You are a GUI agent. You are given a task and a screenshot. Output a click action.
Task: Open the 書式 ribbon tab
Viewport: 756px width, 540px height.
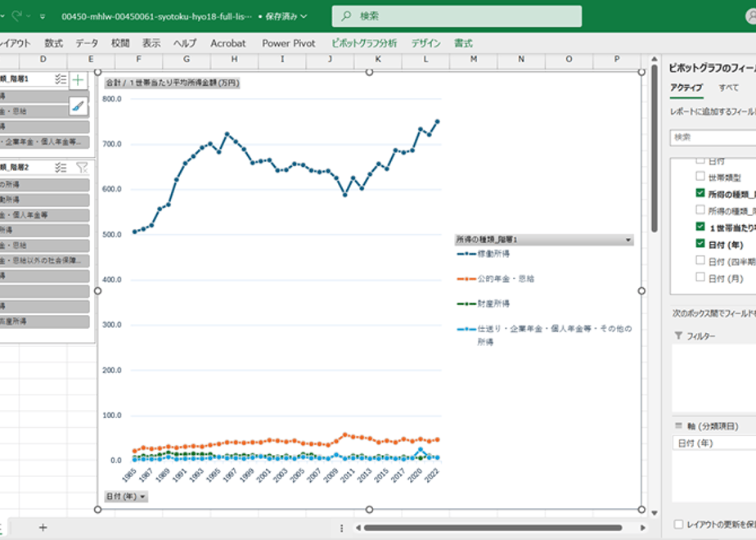463,43
